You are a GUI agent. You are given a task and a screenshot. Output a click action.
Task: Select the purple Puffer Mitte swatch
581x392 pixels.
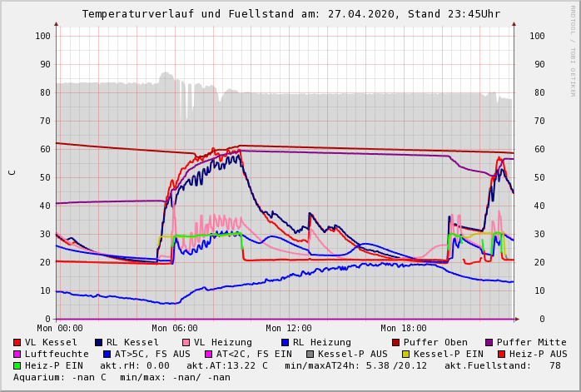coord(489,342)
